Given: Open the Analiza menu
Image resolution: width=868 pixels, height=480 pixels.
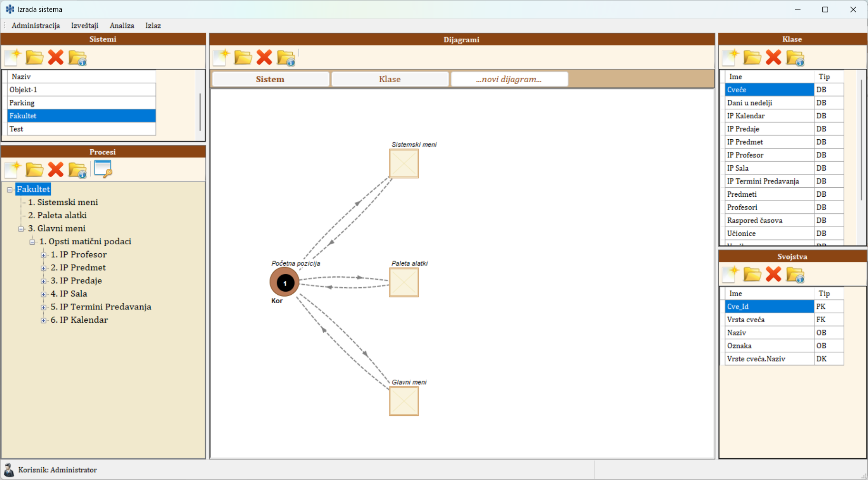Looking at the screenshot, I should [122, 26].
